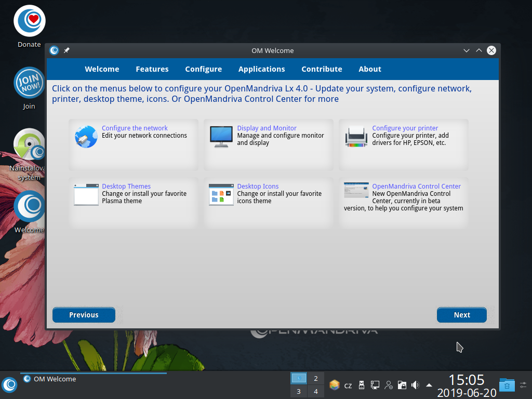The width and height of the screenshot is (532, 399).
Task: Close the OM Welcome window
Action: (x=491, y=50)
